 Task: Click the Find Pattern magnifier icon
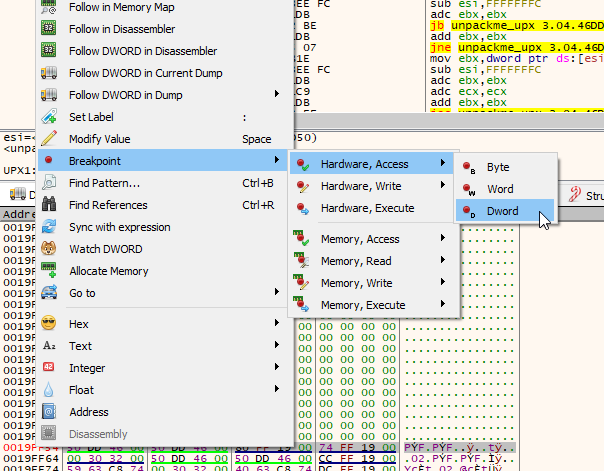[x=49, y=182]
